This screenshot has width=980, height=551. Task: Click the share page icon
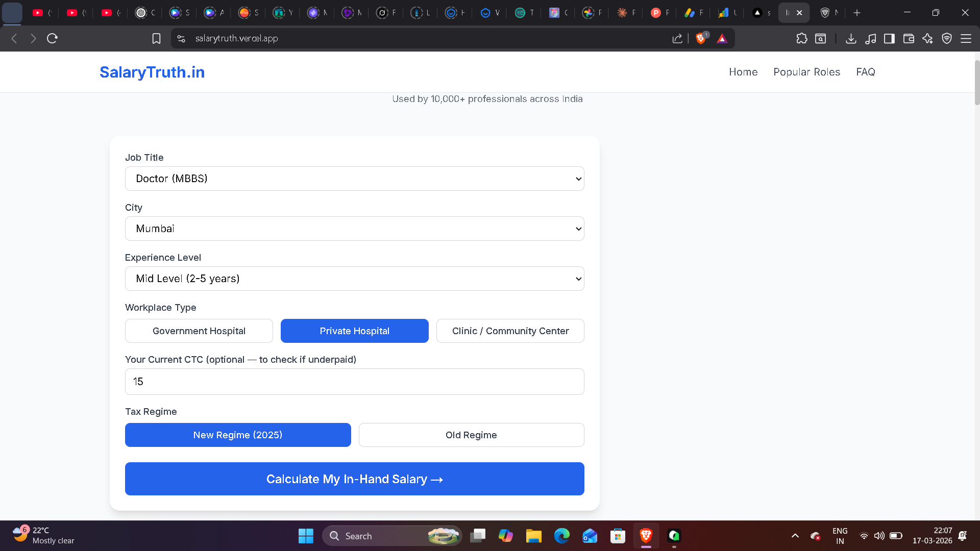(677, 38)
